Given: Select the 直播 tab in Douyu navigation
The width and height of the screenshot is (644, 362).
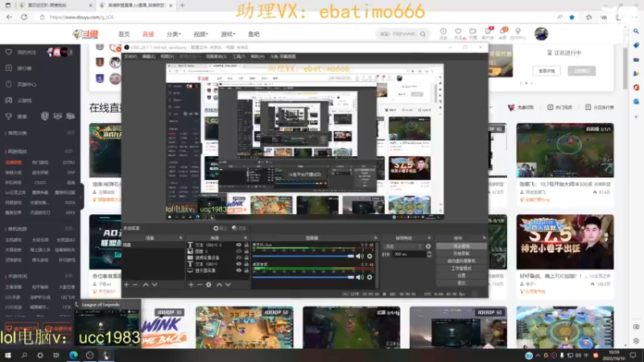Looking at the screenshot, I should [x=148, y=34].
